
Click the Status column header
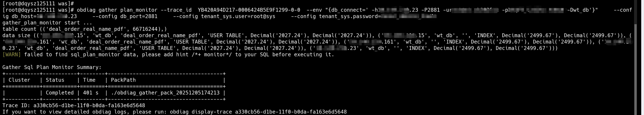coord(55,80)
